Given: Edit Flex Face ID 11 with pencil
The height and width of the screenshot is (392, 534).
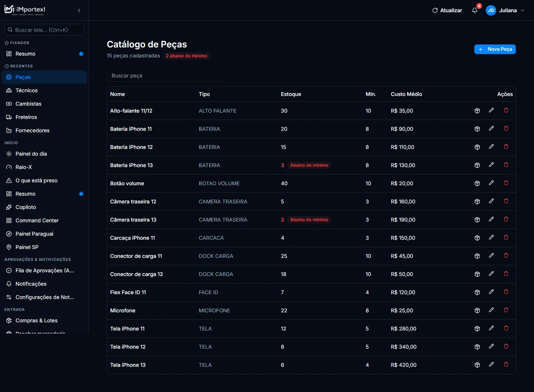Looking at the screenshot, I should point(491,292).
